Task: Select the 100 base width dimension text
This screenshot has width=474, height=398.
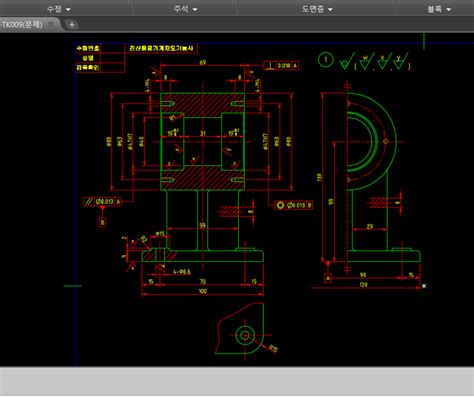Action: 202,291
